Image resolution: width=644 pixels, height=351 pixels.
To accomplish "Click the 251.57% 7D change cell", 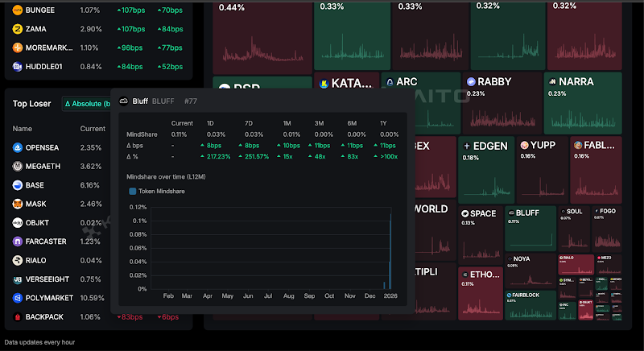I will pos(254,156).
